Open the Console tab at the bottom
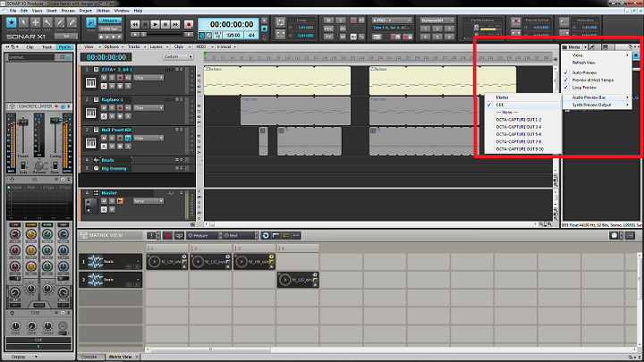Viewport: 644px width, 362px height. pyautogui.click(x=89, y=357)
